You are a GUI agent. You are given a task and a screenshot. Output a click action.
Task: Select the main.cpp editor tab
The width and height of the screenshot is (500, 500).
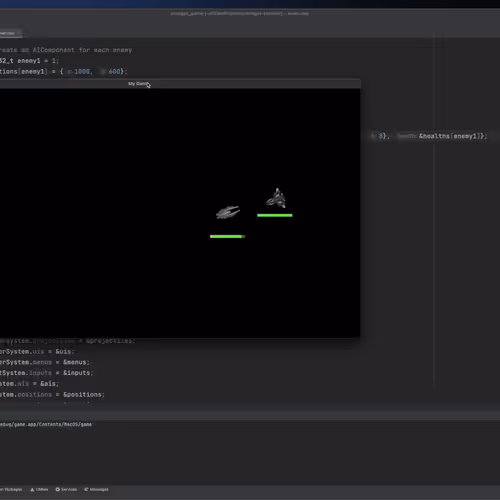[x=8, y=33]
